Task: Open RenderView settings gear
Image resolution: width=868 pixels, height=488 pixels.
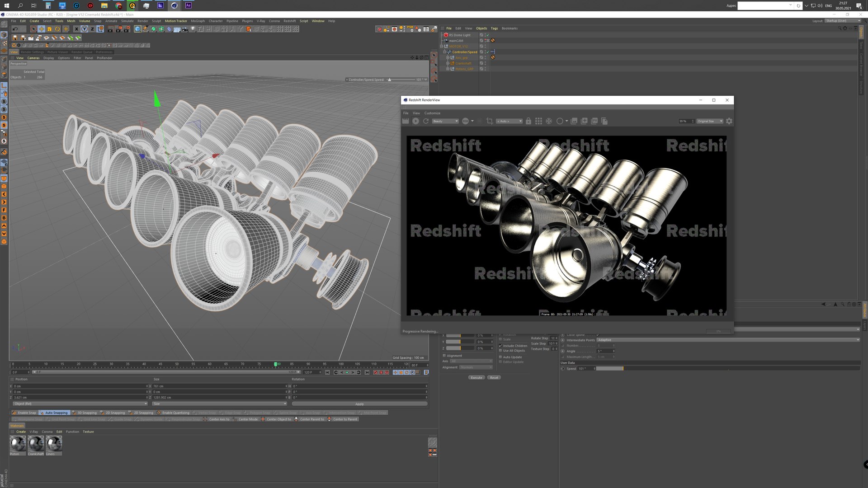Action: 729,121
